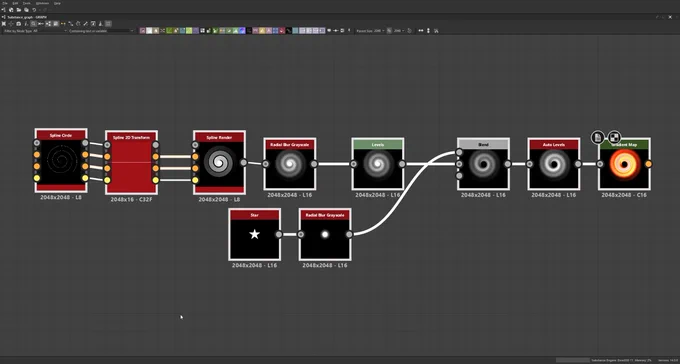Screen dimensions: 680x364
Task: Click the Levels node title bar
Action: click(x=378, y=144)
